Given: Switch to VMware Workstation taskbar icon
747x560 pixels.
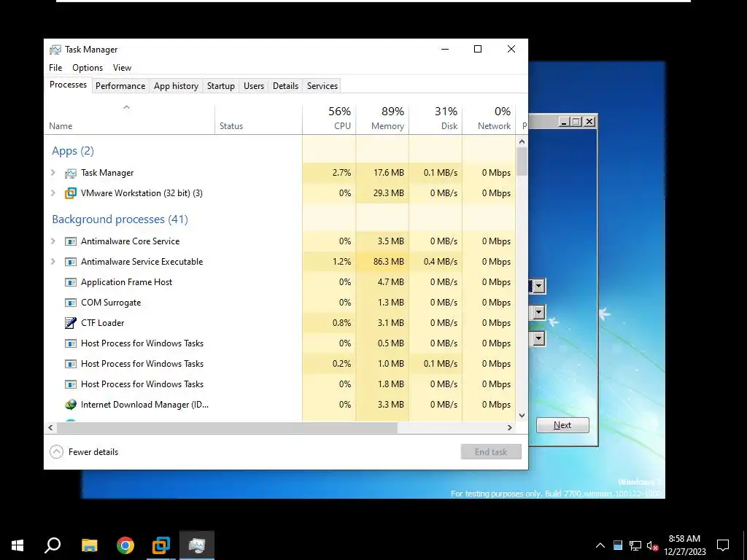Looking at the screenshot, I should pos(161,545).
